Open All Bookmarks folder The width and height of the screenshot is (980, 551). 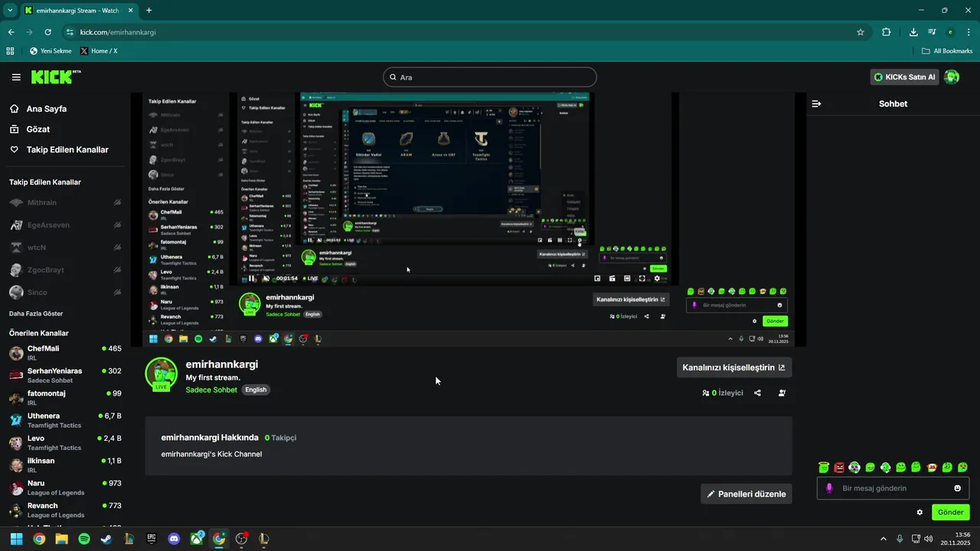(947, 51)
